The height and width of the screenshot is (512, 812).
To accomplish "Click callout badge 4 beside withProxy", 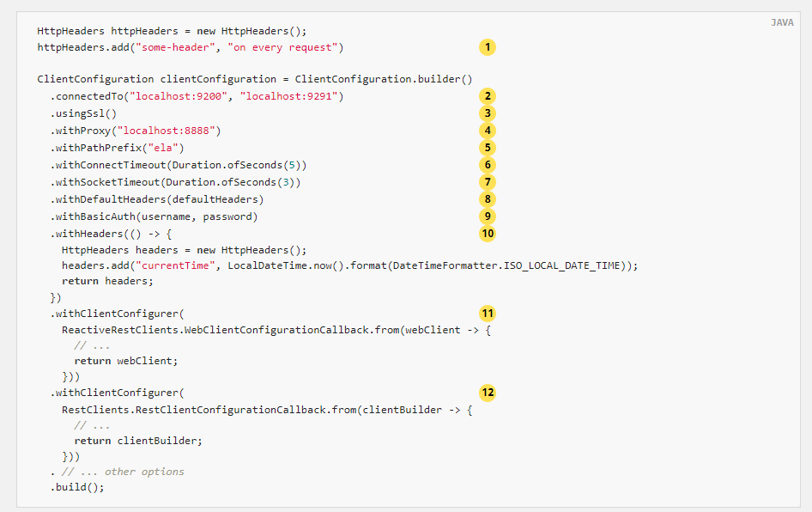I will [488, 130].
